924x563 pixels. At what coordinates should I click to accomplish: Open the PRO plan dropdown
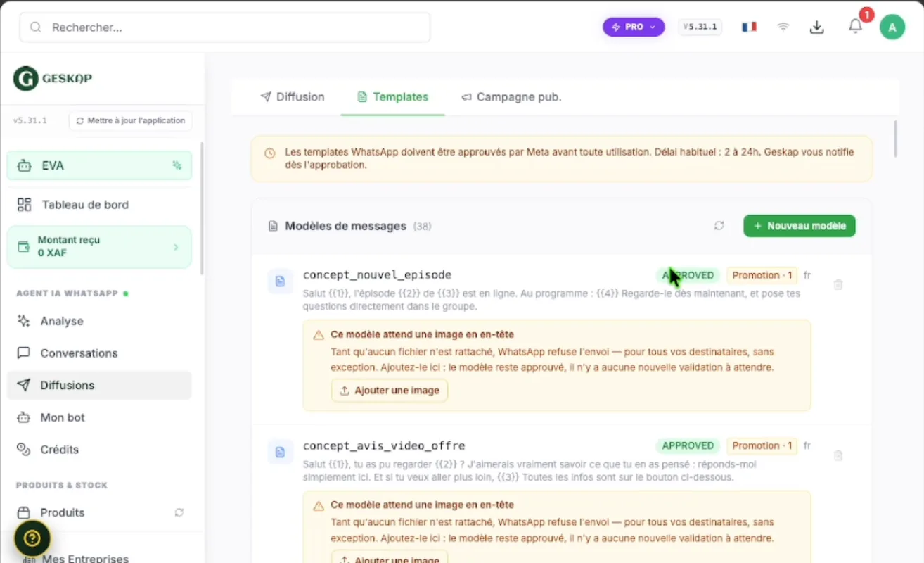pyautogui.click(x=633, y=27)
